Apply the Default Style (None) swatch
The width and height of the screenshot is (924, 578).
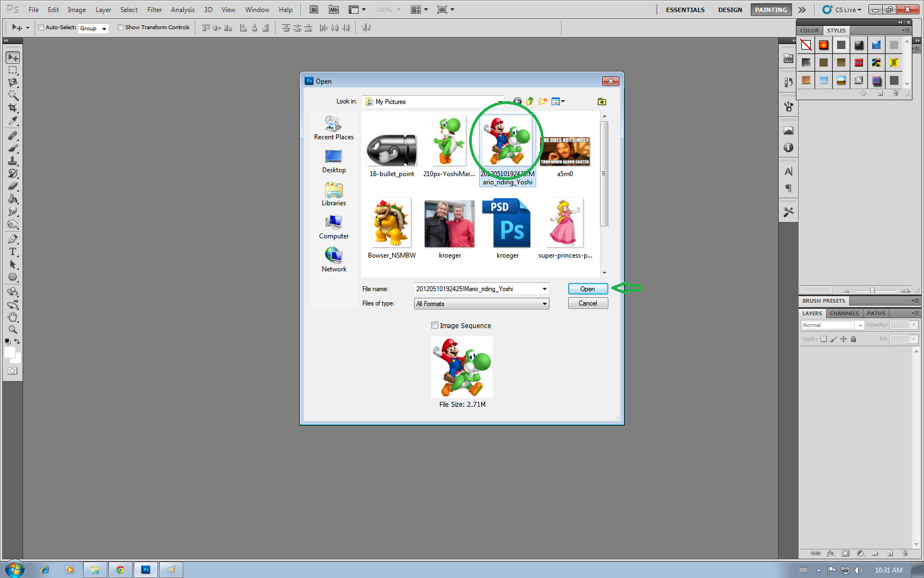806,45
